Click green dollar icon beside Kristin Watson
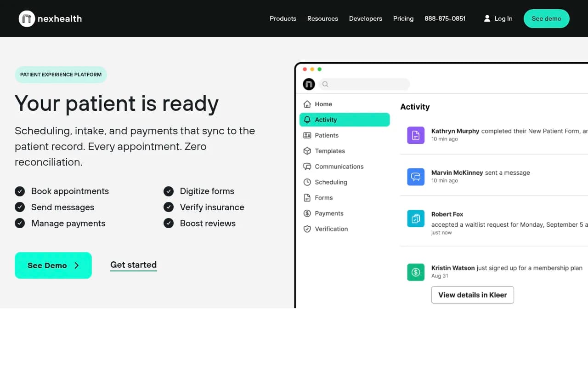 (416, 272)
